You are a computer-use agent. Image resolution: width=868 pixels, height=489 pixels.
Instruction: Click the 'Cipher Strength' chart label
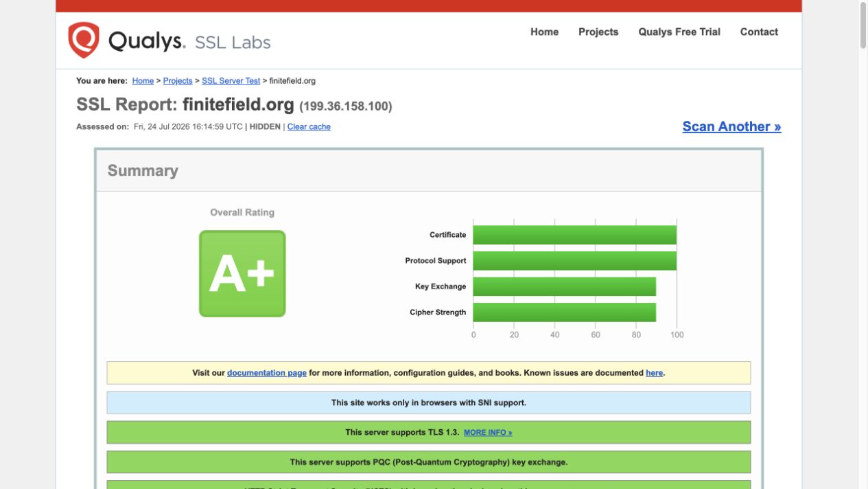pos(438,312)
